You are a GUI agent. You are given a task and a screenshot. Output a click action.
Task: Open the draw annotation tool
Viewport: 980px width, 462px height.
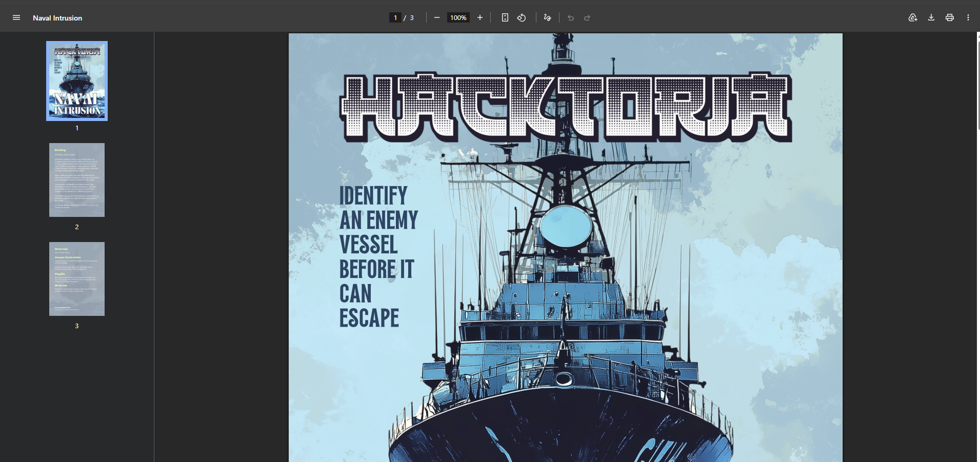(548, 17)
